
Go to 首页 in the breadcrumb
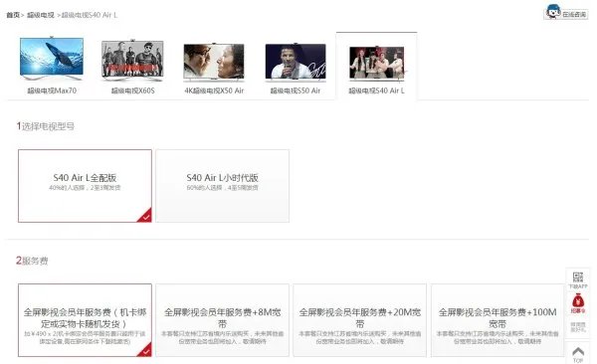(13, 15)
